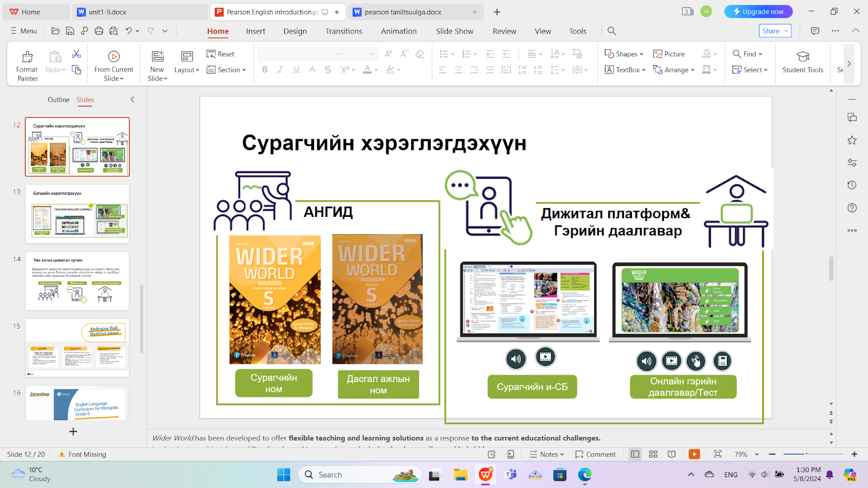
Task: Click the numbered list icon
Action: pyautogui.click(x=466, y=54)
